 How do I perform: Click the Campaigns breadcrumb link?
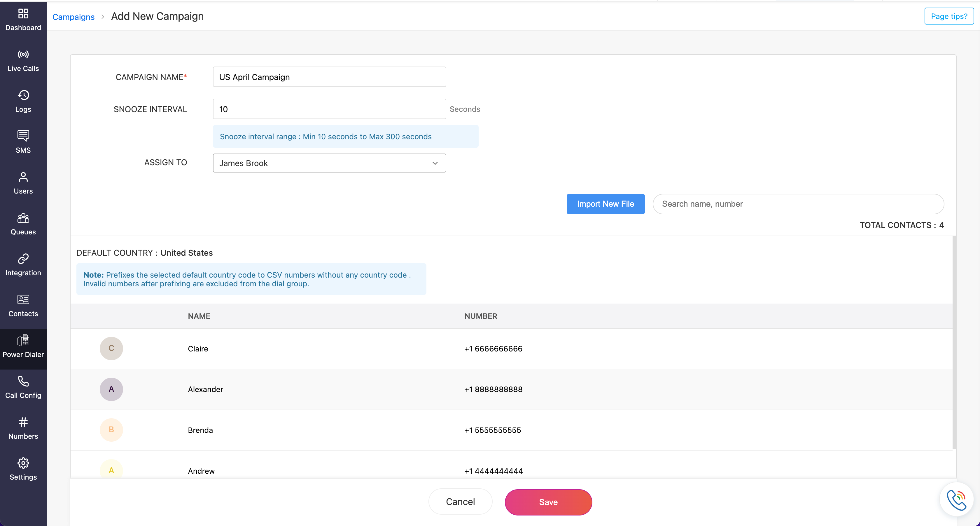point(73,17)
